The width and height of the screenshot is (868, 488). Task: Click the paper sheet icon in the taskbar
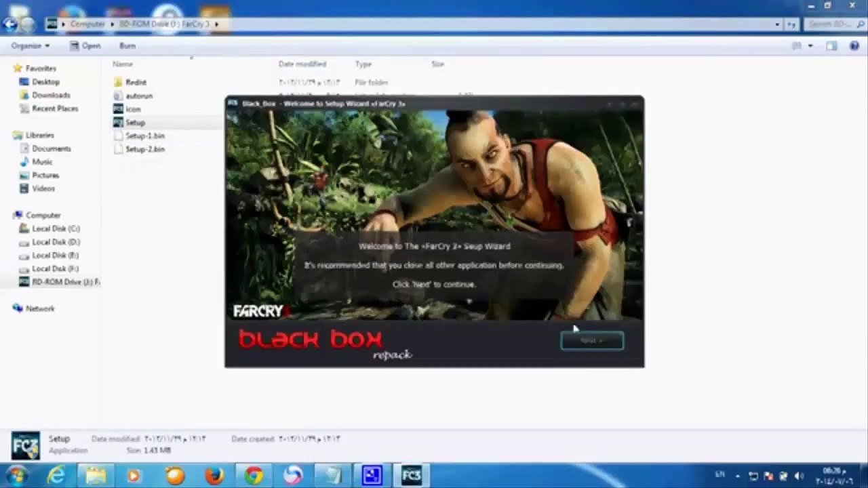coord(332,476)
